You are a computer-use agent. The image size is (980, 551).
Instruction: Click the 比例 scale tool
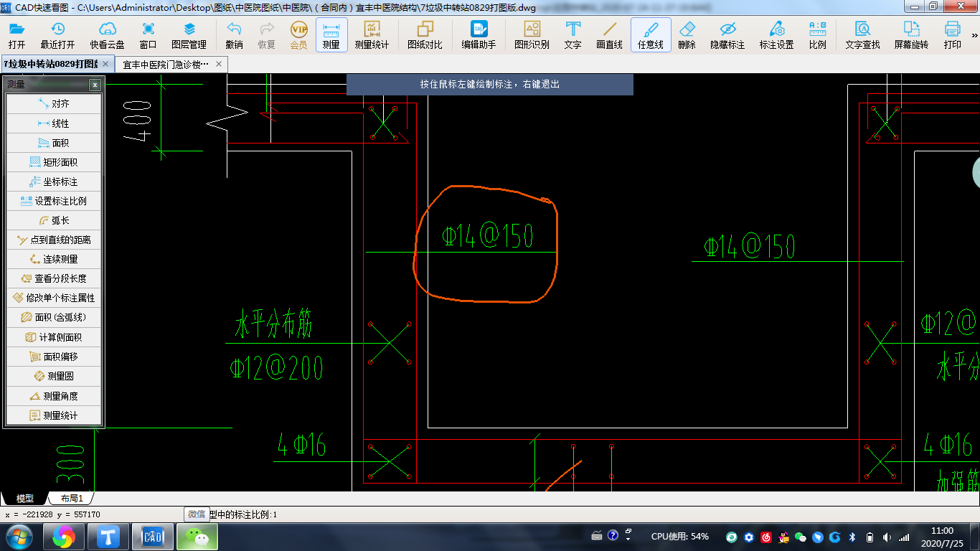point(817,35)
